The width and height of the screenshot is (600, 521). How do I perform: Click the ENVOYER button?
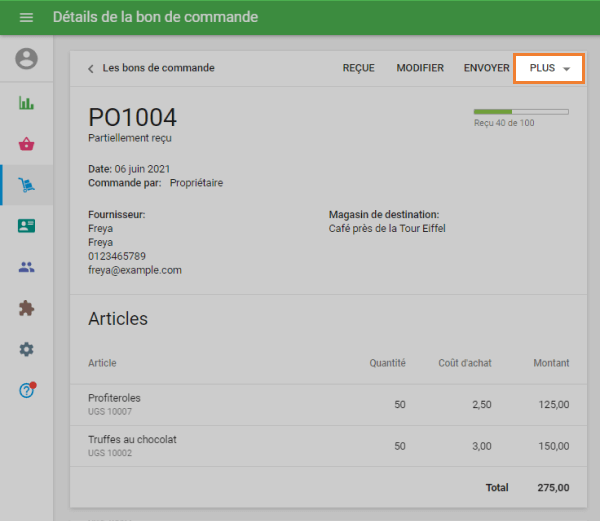coord(487,68)
